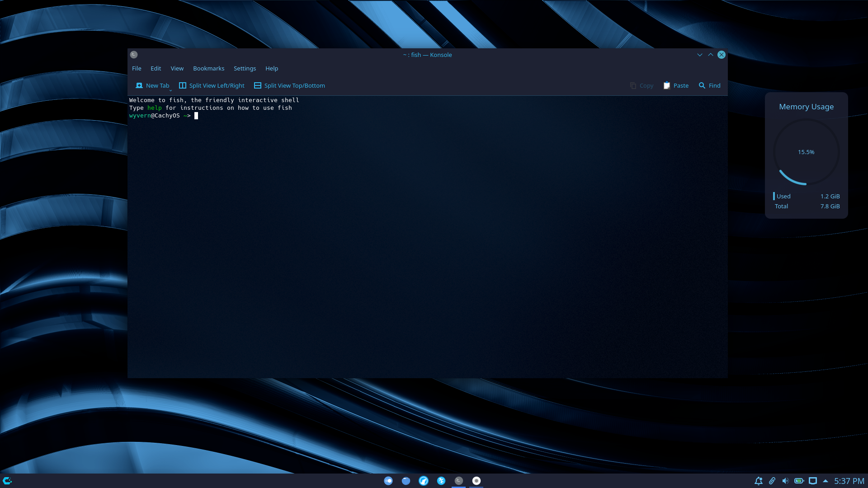This screenshot has height=488, width=868.
Task: Launch the web browser from the taskbar
Action: 424,480
